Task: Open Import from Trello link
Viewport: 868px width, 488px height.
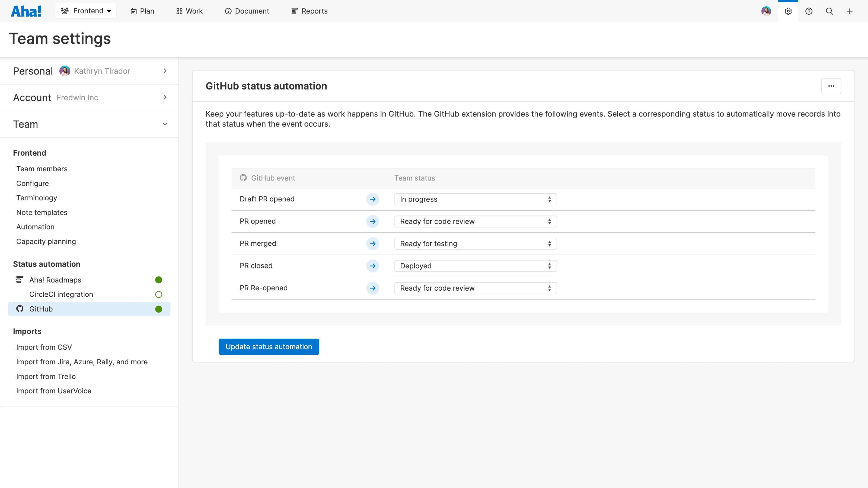Action: (46, 376)
